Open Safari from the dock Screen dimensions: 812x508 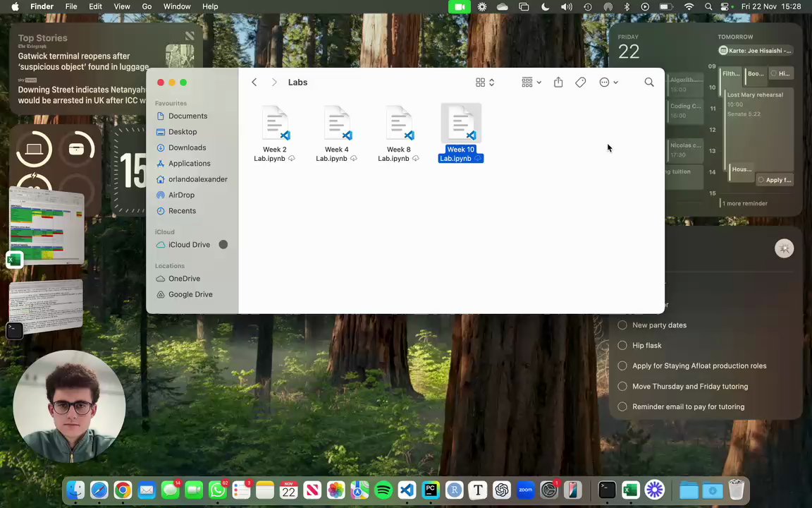pyautogui.click(x=99, y=490)
